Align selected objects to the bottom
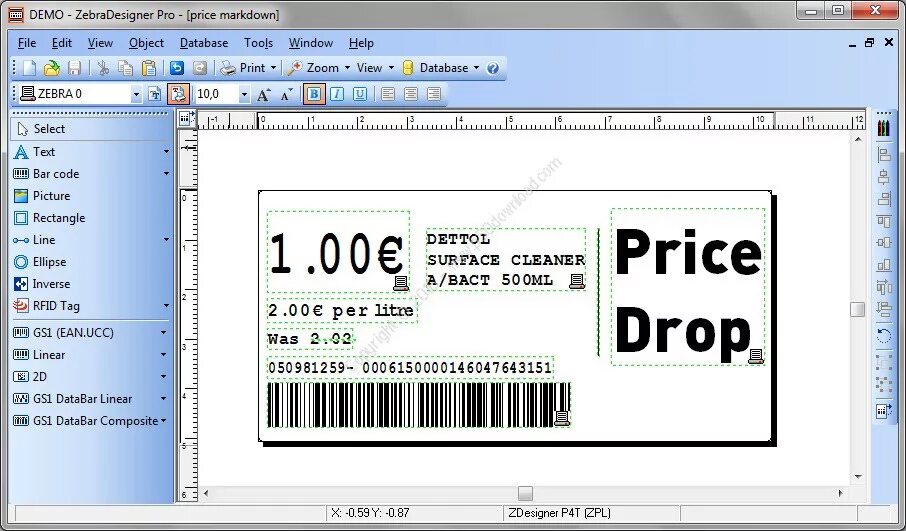The image size is (906, 531). (883, 265)
